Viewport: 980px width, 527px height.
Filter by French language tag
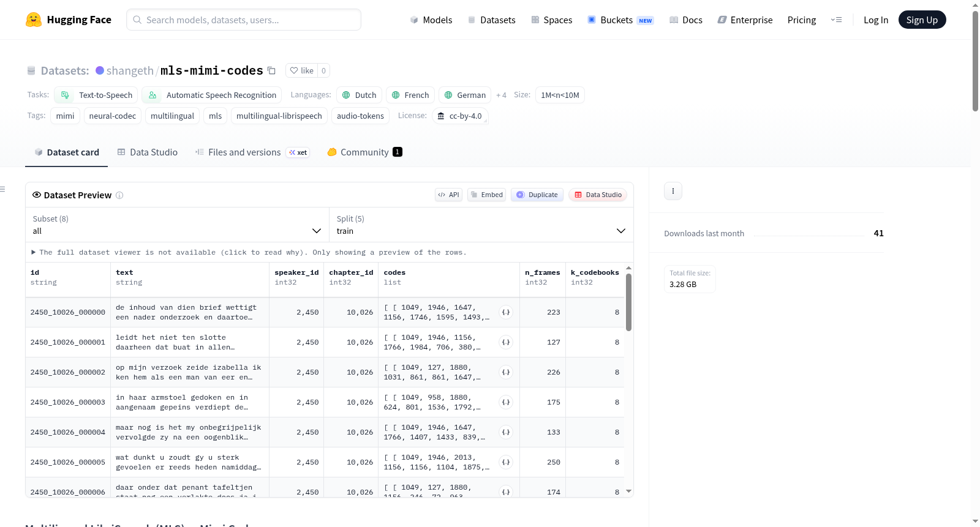pos(410,95)
